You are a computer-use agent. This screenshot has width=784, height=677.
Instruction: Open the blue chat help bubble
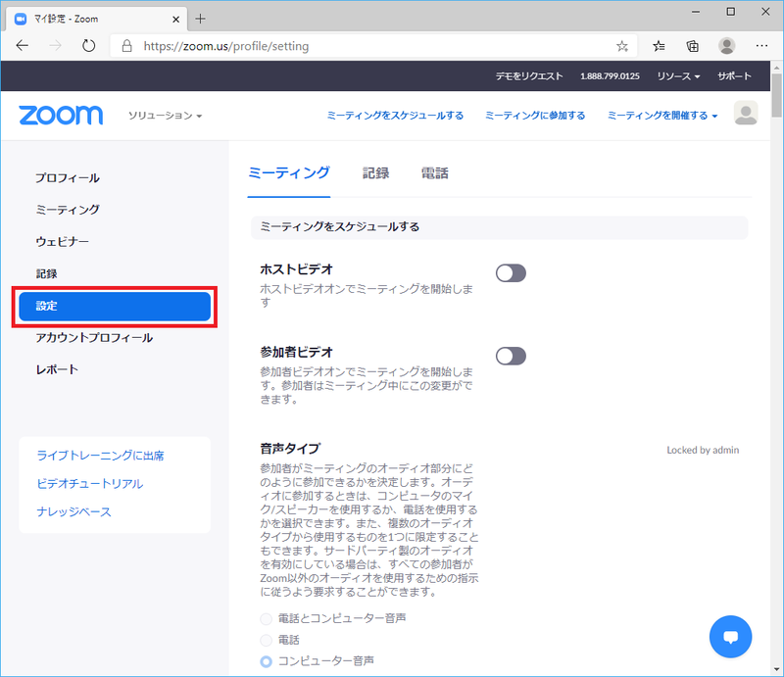pyautogui.click(x=730, y=637)
